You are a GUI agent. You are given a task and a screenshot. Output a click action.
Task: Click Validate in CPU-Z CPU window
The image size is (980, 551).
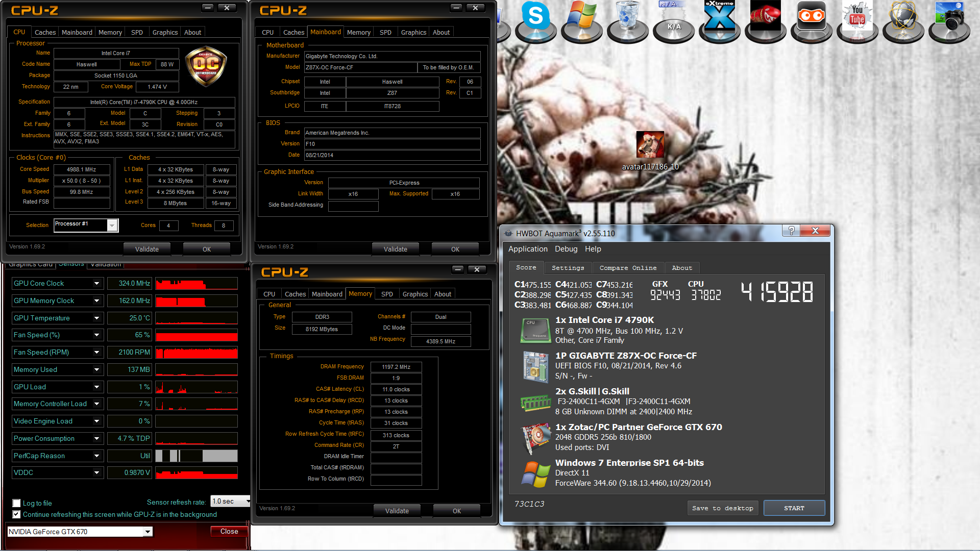[x=146, y=249]
